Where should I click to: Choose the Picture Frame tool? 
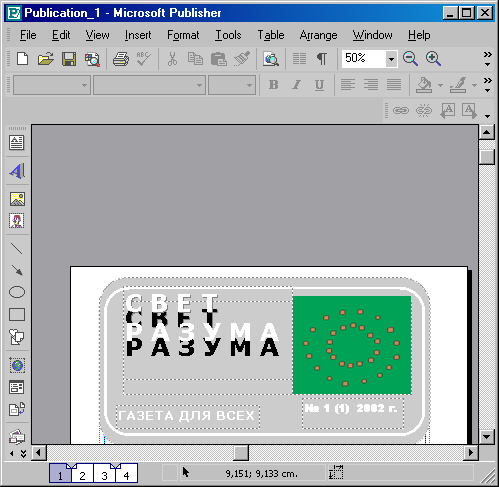coord(17,199)
